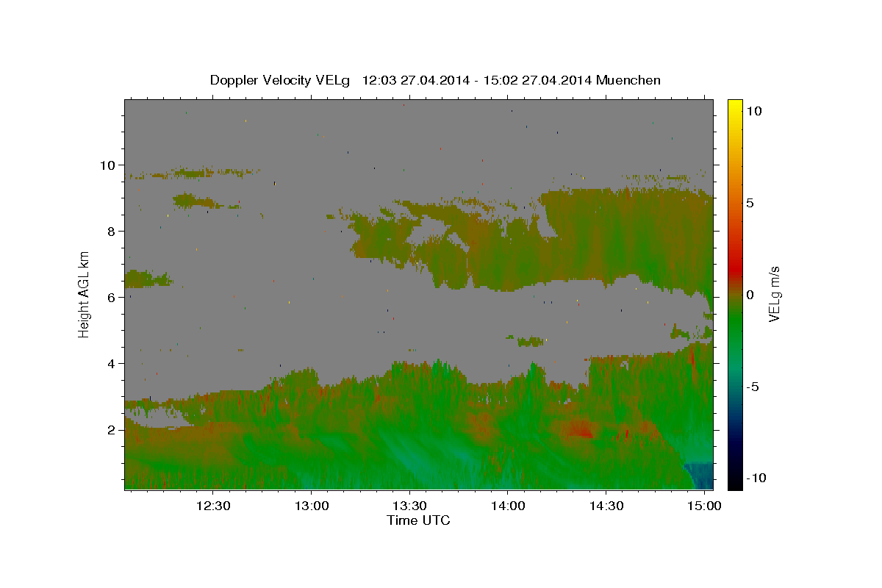Click the height axis label 10

pyautogui.click(x=109, y=165)
